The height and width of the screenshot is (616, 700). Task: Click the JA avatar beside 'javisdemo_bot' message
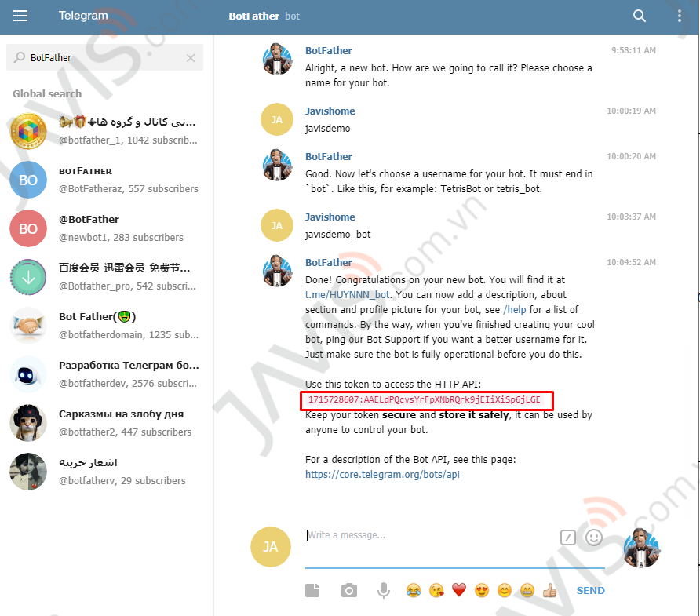(x=277, y=225)
